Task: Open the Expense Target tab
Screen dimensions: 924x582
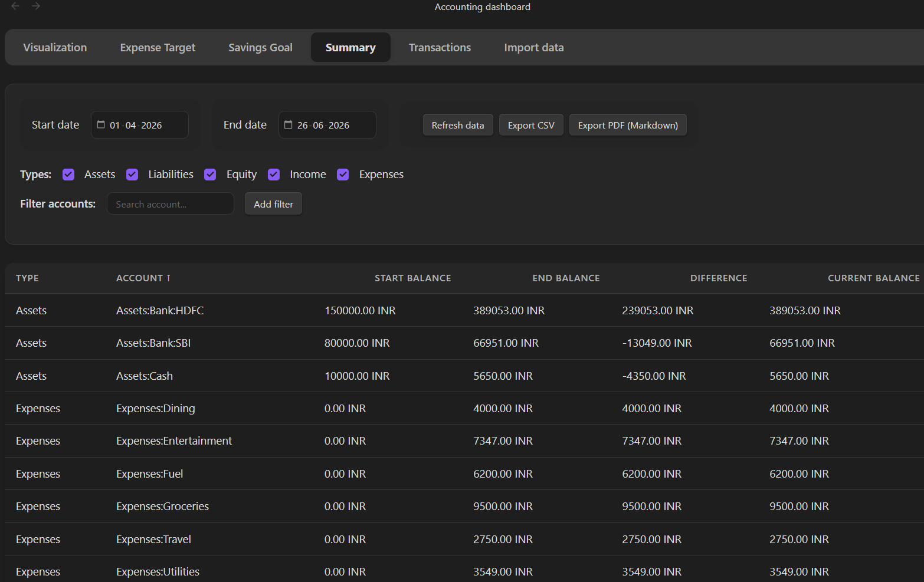Action: (x=158, y=48)
